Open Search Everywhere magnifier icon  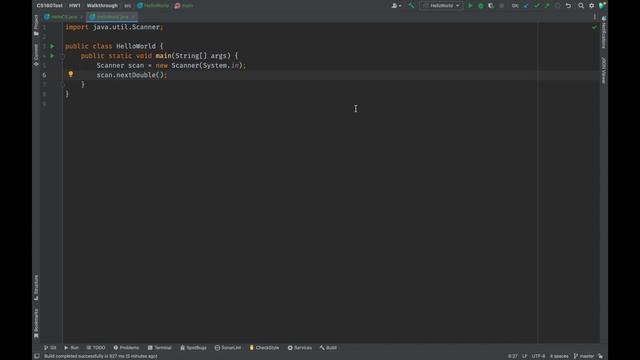(581, 6)
